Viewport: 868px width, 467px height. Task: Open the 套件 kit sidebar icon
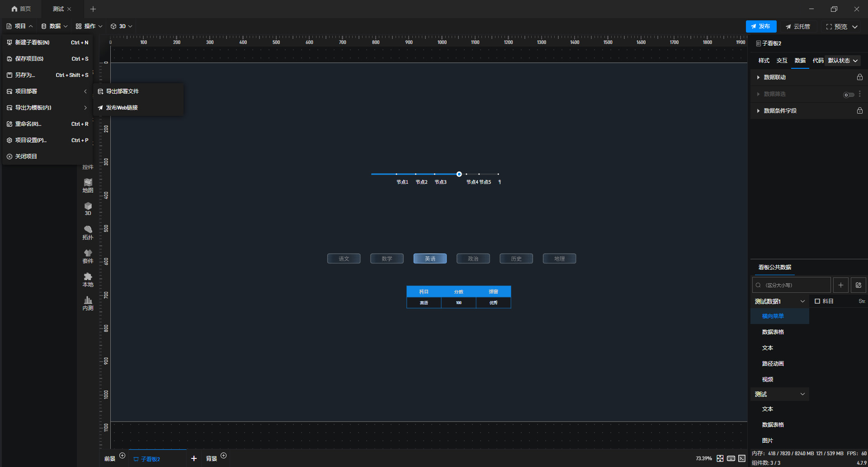click(88, 256)
